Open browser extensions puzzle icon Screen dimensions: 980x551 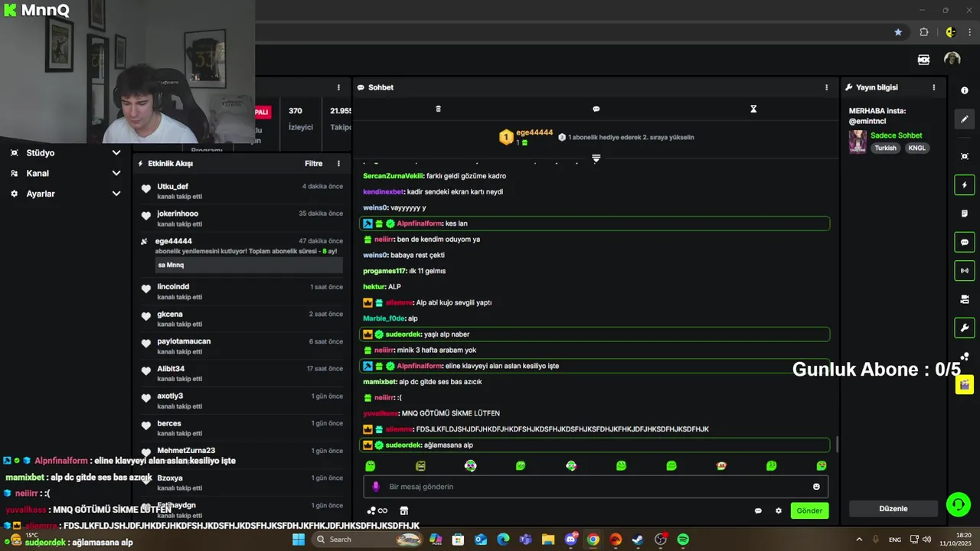click(x=924, y=32)
